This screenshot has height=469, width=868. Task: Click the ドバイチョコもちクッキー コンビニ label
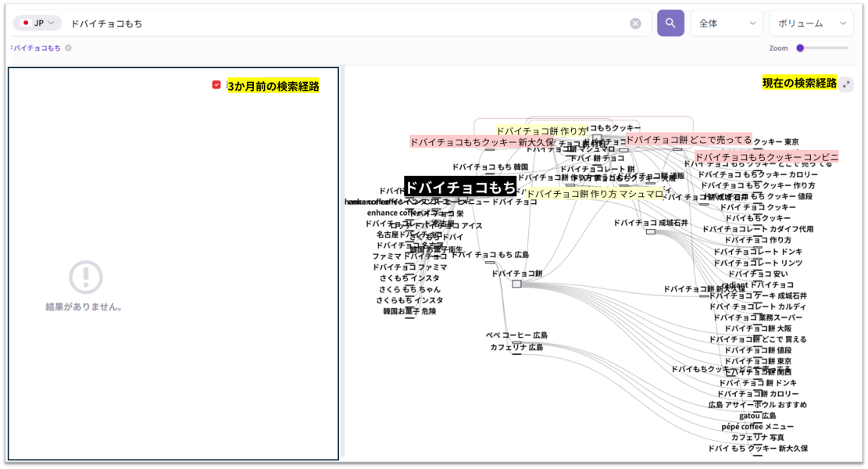pyautogui.click(x=766, y=157)
